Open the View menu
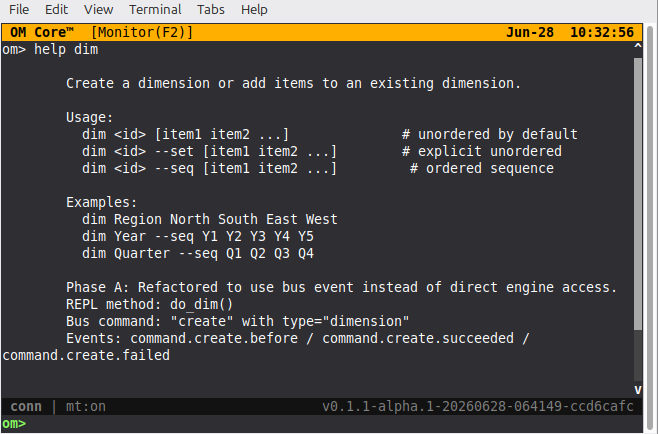Image resolution: width=658 pixels, height=434 pixels. (x=98, y=9)
